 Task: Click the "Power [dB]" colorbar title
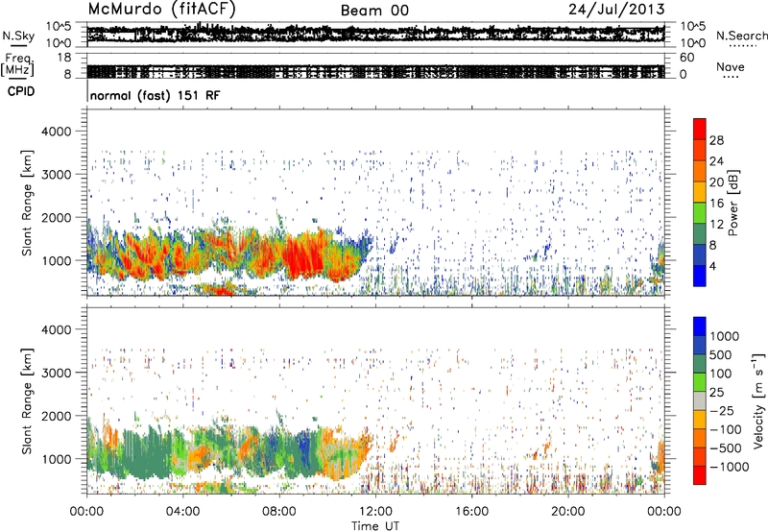[732, 203]
